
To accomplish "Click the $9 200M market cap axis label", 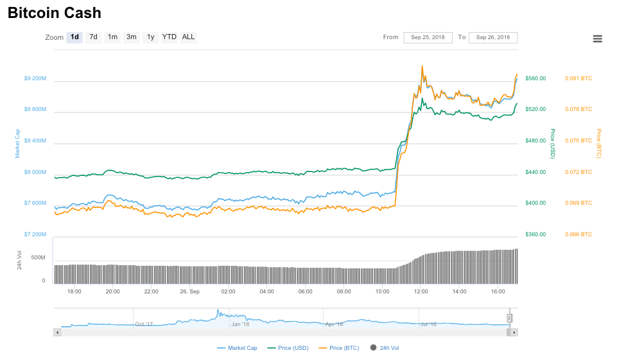I will (x=35, y=78).
